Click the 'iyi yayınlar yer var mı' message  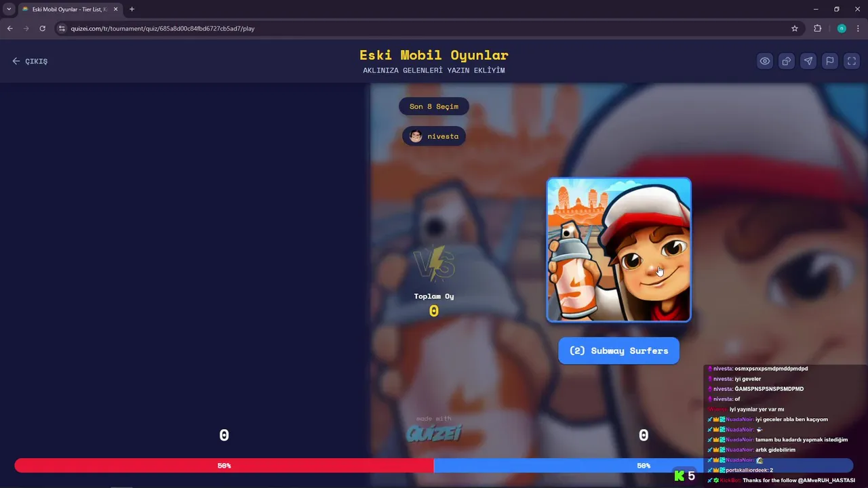click(x=746, y=409)
